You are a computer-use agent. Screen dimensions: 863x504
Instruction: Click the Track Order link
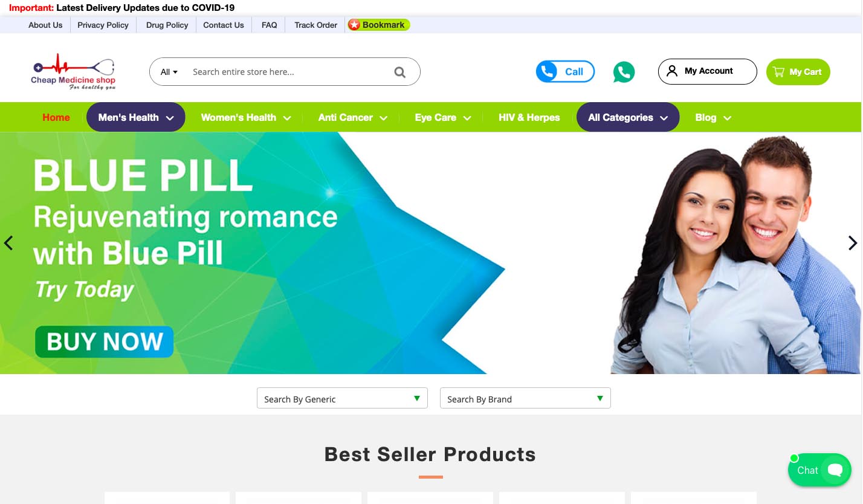click(x=315, y=25)
